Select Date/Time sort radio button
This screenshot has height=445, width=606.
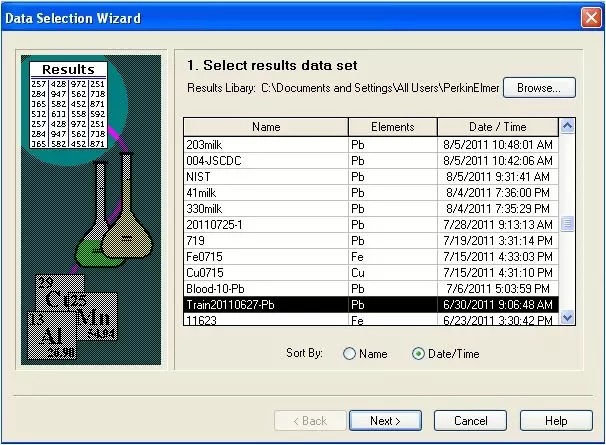pos(418,353)
